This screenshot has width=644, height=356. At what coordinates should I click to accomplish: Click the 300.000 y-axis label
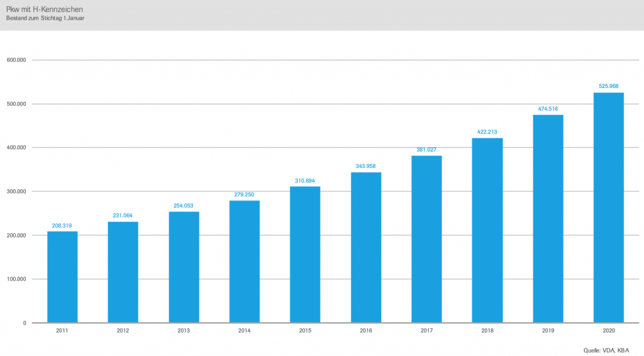coord(16,191)
